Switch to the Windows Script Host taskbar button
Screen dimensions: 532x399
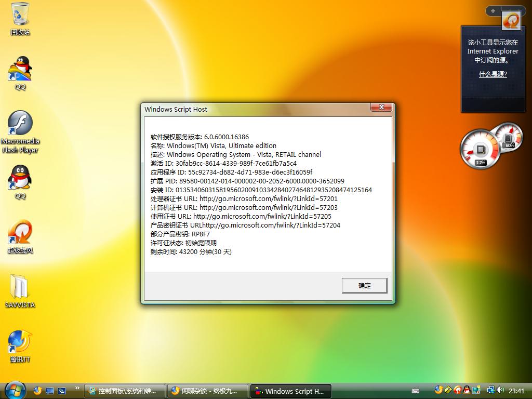point(291,391)
